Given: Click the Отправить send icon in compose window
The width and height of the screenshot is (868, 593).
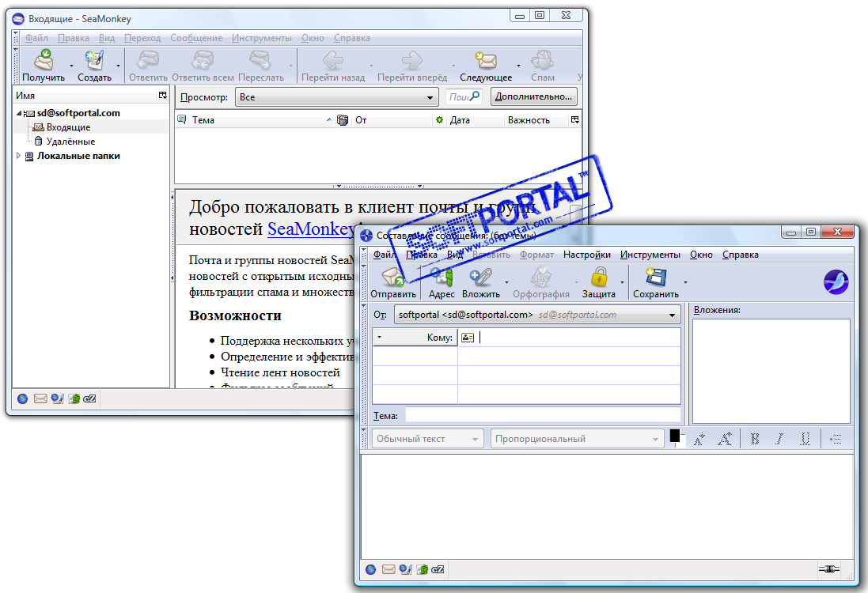Looking at the screenshot, I should click(x=393, y=278).
